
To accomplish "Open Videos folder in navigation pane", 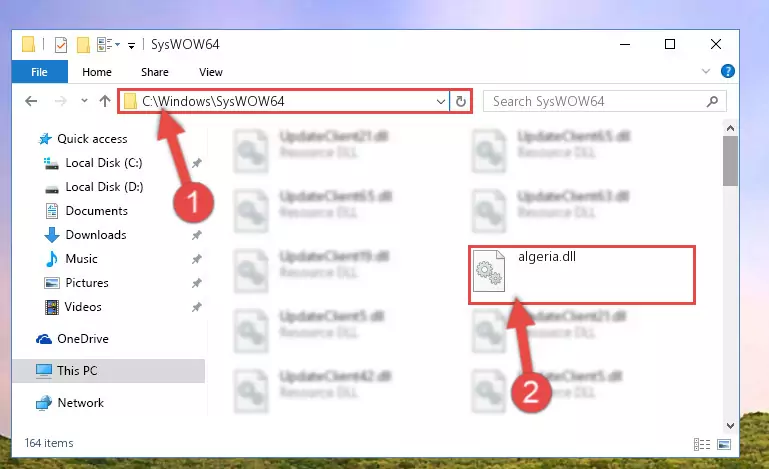I will click(83, 307).
